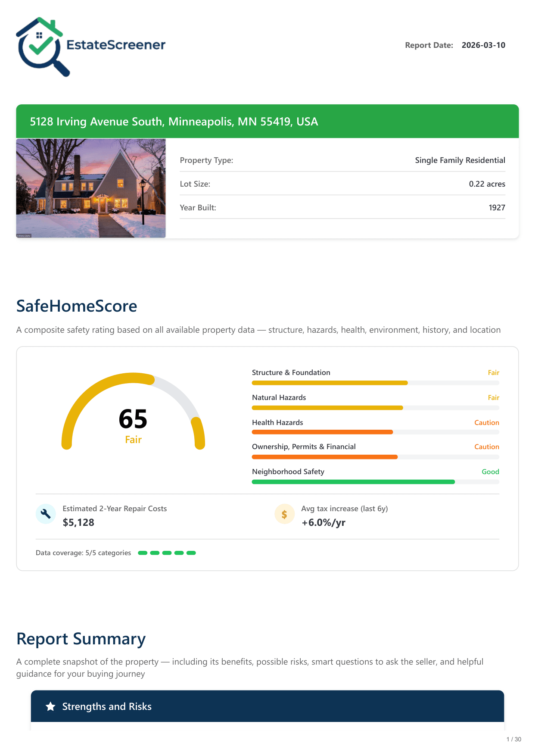Click the Strengths and Risks header

(x=267, y=706)
